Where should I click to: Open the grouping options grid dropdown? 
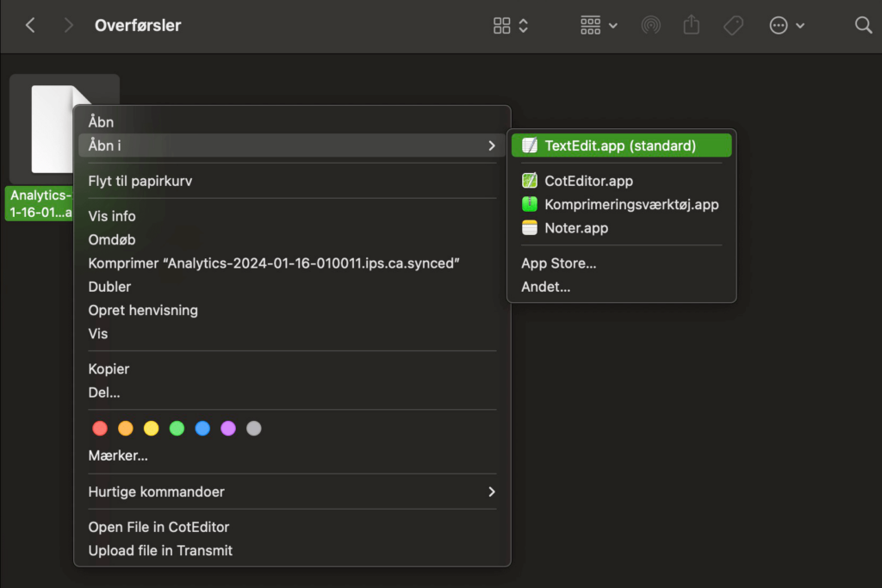pyautogui.click(x=599, y=25)
